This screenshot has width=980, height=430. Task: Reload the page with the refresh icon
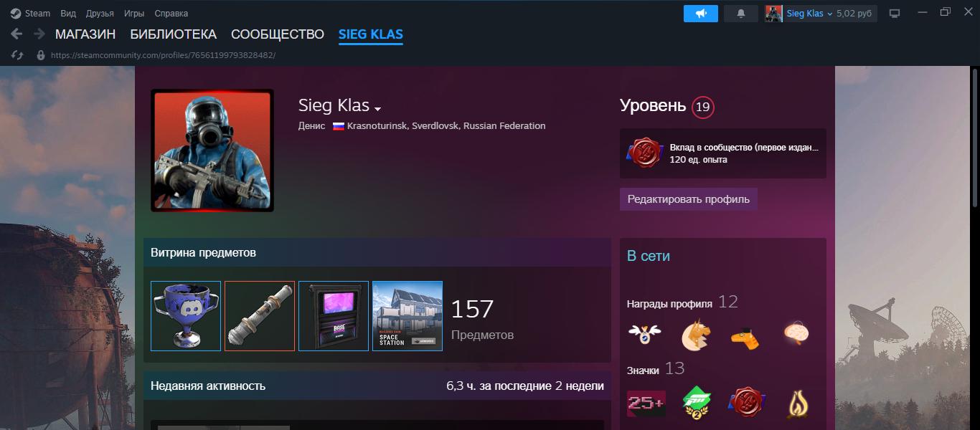pos(17,55)
